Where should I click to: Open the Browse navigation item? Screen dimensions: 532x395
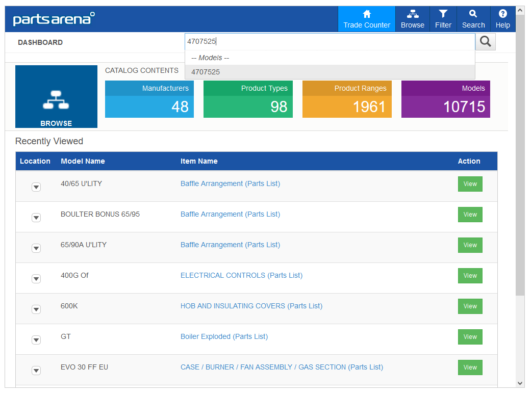click(x=412, y=19)
